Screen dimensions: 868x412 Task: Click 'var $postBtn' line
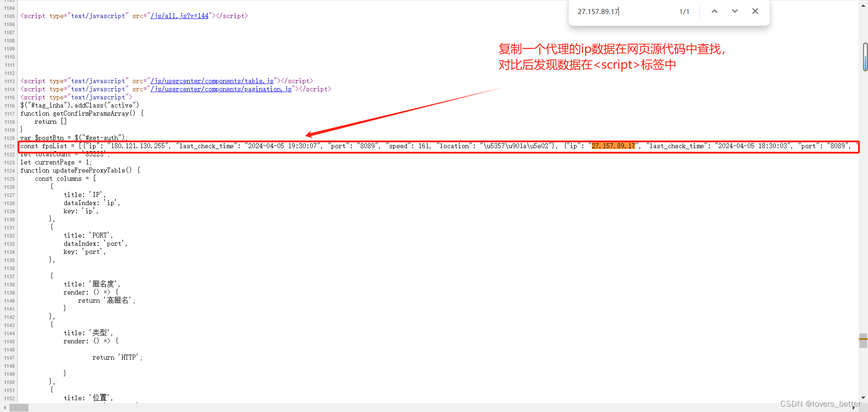[x=74, y=138]
